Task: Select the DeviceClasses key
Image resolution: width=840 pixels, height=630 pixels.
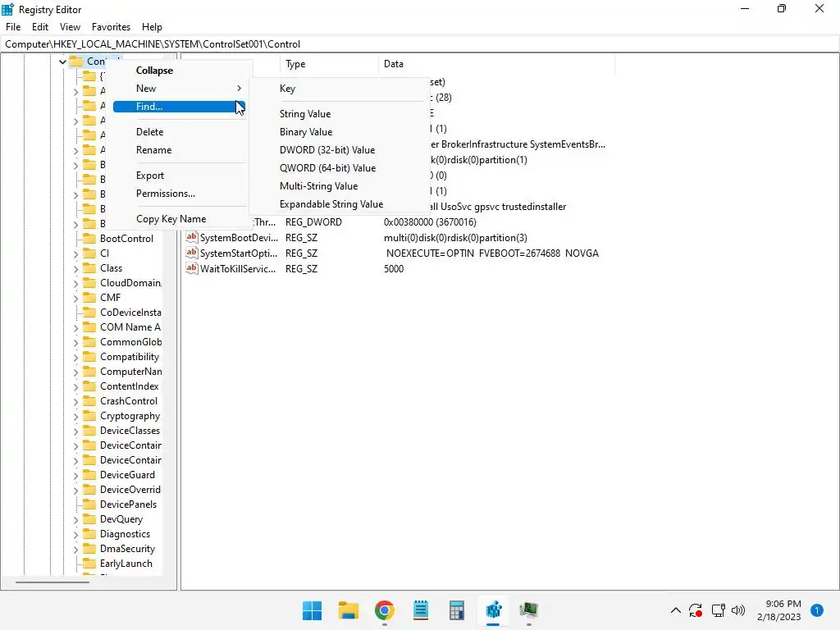Action: (130, 431)
